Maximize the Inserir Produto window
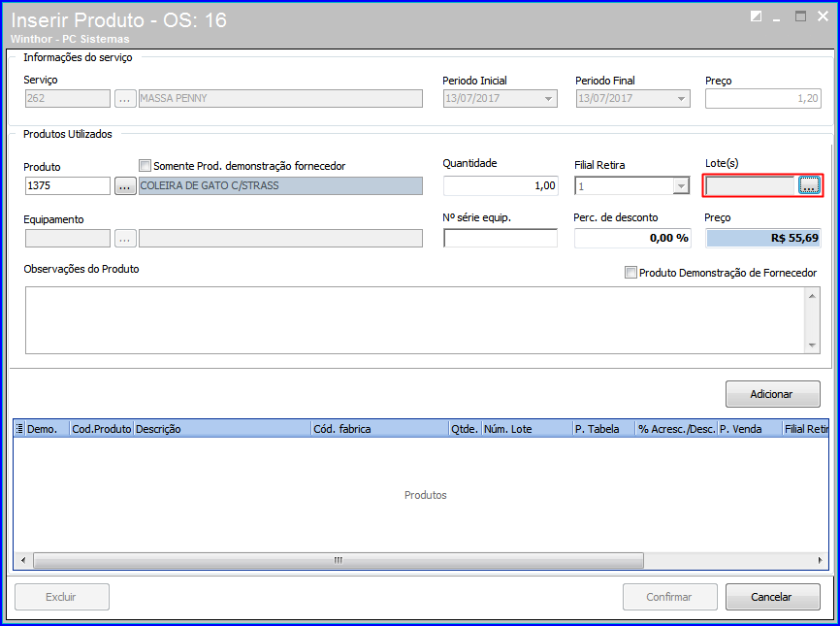 click(x=800, y=16)
